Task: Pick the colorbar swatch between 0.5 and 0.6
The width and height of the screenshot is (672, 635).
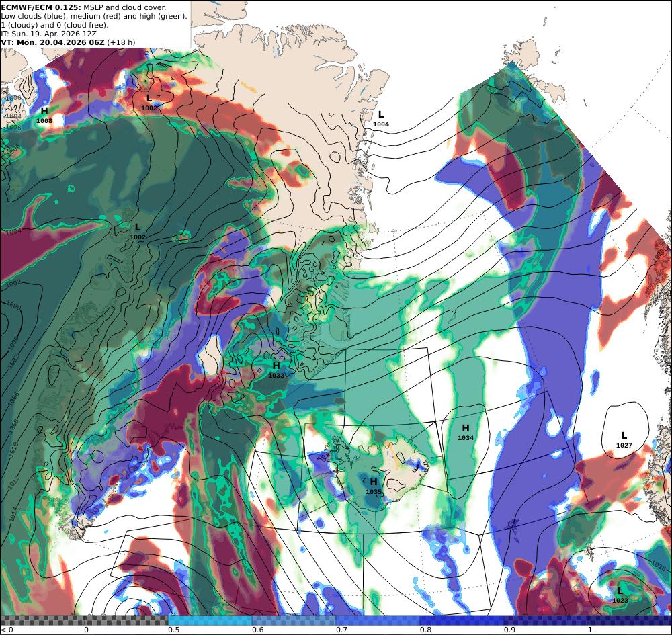Action: coord(210,620)
